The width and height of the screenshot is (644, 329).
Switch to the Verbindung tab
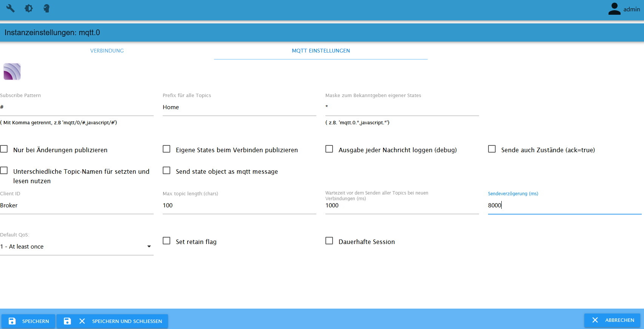(107, 51)
